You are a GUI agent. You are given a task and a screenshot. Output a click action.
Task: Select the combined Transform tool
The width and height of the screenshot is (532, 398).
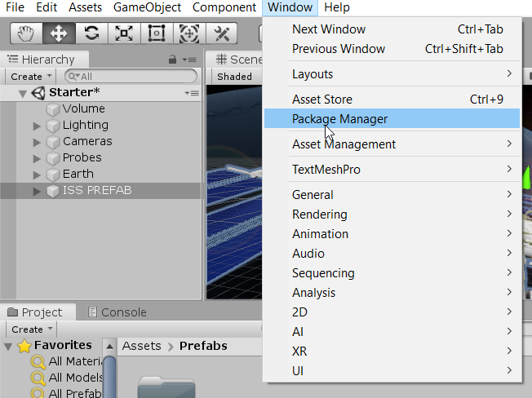[189, 33]
